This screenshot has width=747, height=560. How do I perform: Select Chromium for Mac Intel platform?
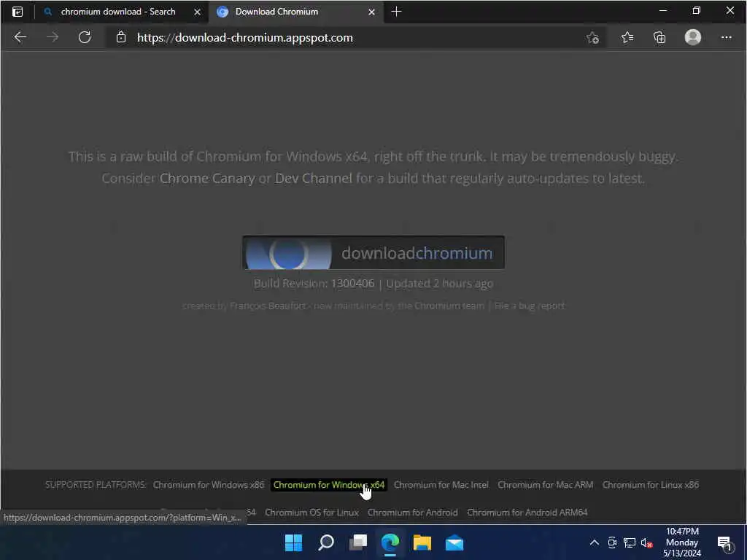[x=441, y=485]
